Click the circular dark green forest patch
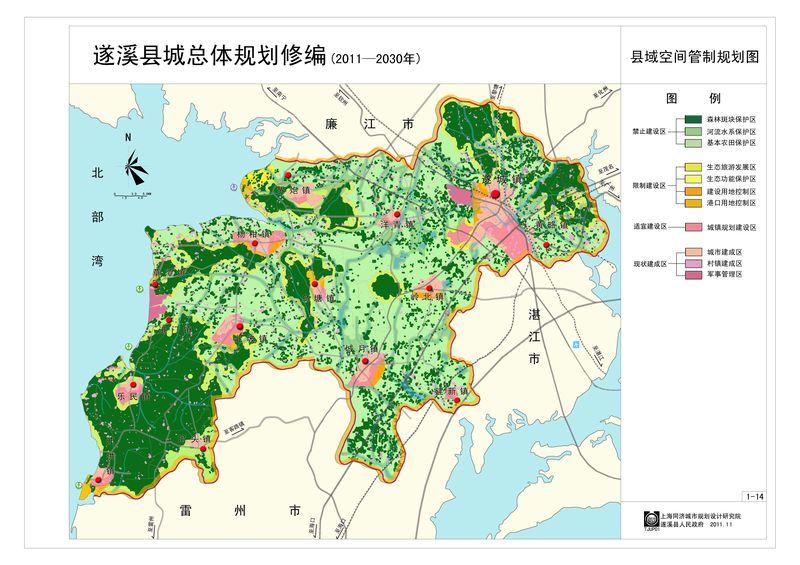800x565 pixels. 384,287
